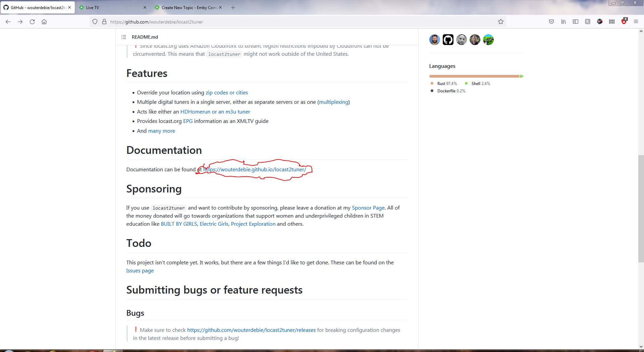
Task: Click the scrollbar down arrow
Action: [x=641, y=347]
